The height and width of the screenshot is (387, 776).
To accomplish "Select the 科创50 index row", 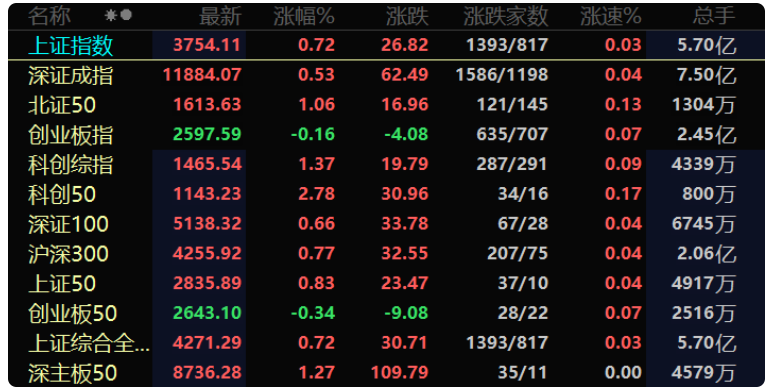I will pyautogui.click(x=387, y=194).
